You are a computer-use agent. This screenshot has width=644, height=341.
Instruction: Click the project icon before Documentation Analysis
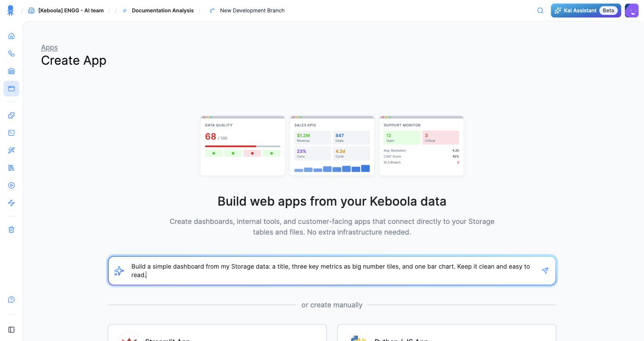pyautogui.click(x=125, y=11)
